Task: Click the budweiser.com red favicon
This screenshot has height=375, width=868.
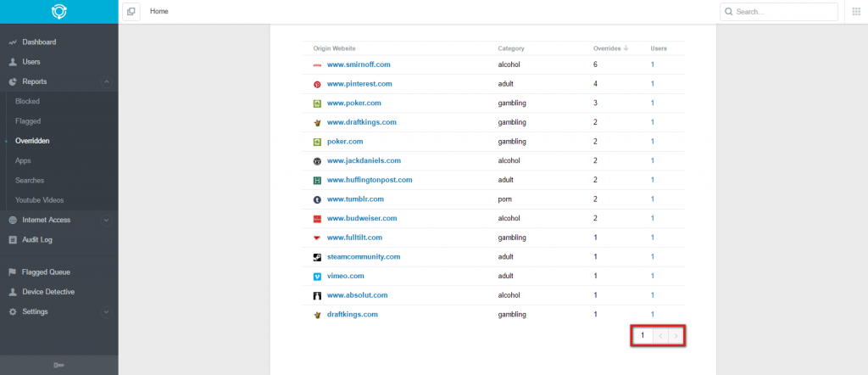Action: click(x=317, y=219)
